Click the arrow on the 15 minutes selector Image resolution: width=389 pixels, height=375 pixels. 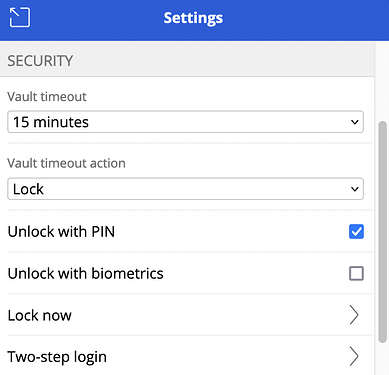click(x=355, y=122)
